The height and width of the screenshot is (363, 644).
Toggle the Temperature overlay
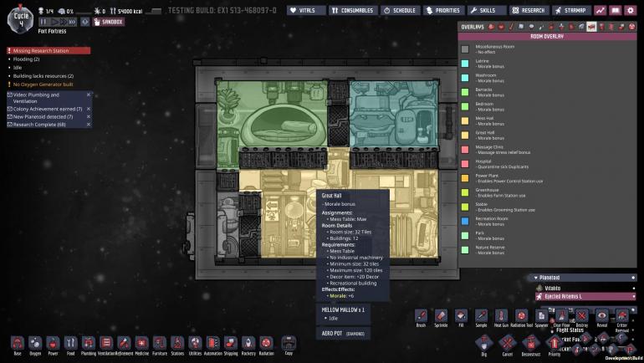[x=511, y=27]
